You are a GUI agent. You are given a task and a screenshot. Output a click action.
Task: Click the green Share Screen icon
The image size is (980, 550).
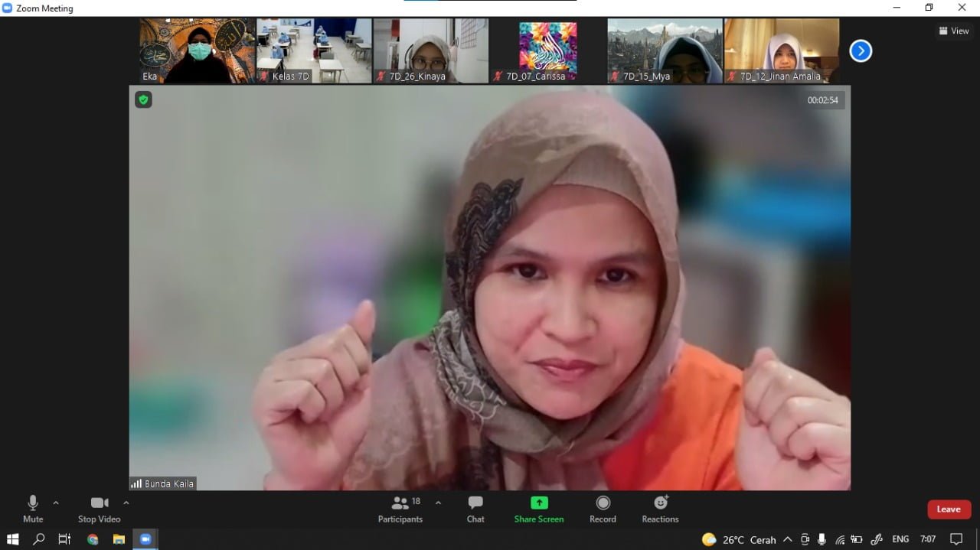pos(539,503)
